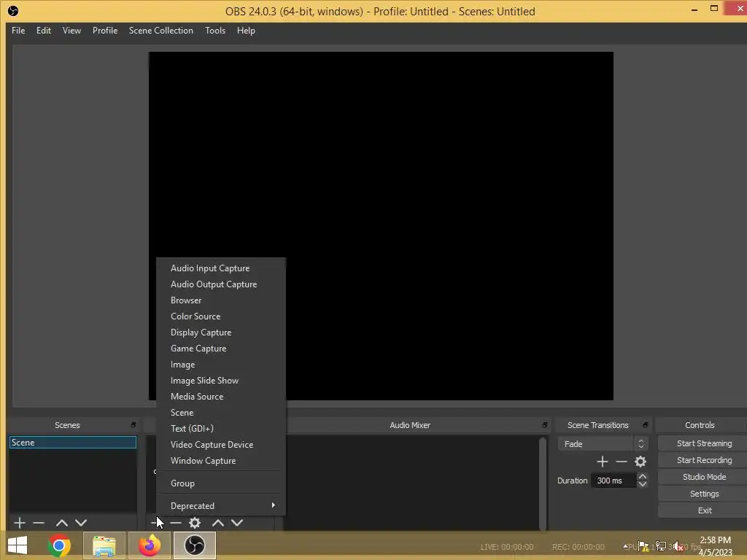747x560 pixels.
Task: Add a Video Capture Device source
Action: coord(221,445)
